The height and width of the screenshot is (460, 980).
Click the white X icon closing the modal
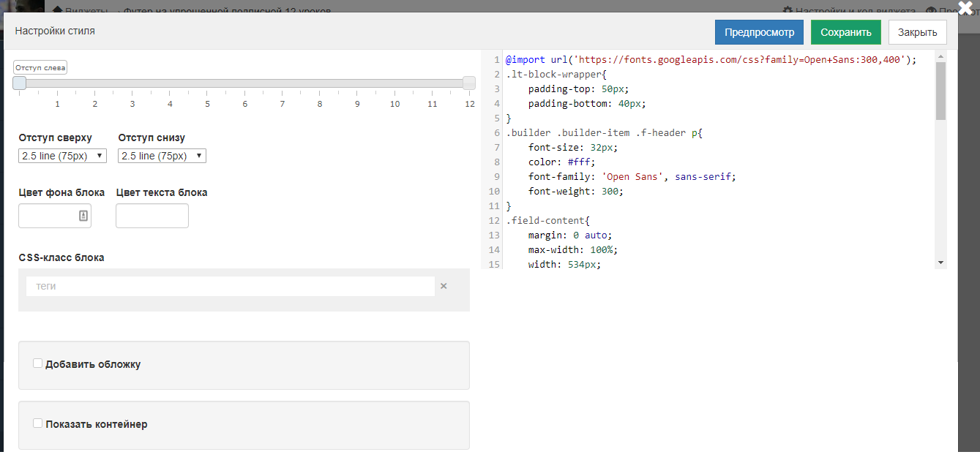965,9
